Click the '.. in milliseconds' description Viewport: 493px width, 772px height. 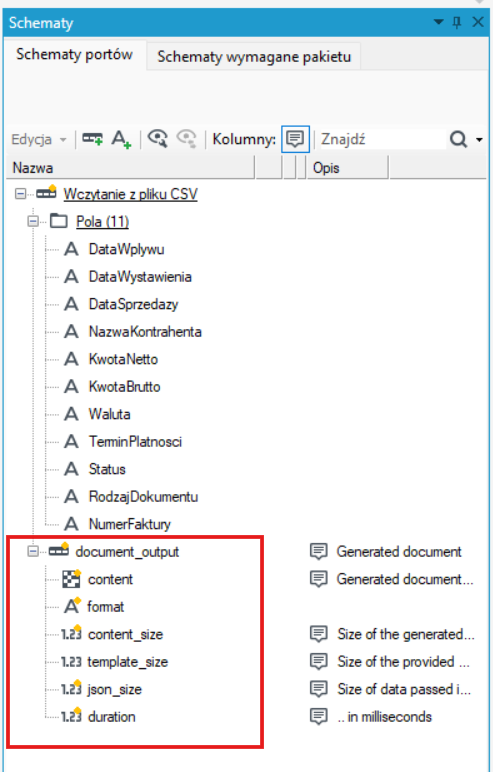385,717
